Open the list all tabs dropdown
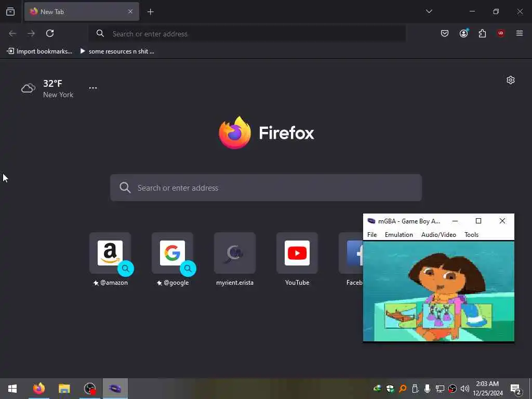Image resolution: width=532 pixels, height=399 pixels. [429, 11]
